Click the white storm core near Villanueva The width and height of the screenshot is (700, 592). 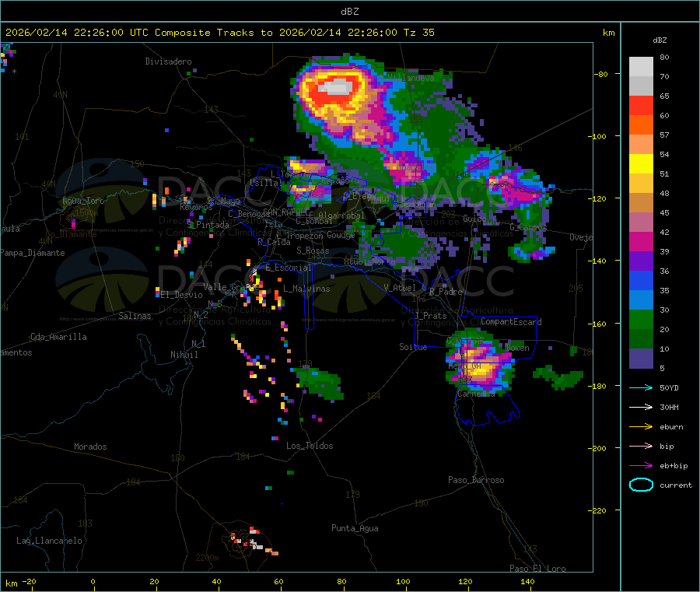[x=336, y=86]
